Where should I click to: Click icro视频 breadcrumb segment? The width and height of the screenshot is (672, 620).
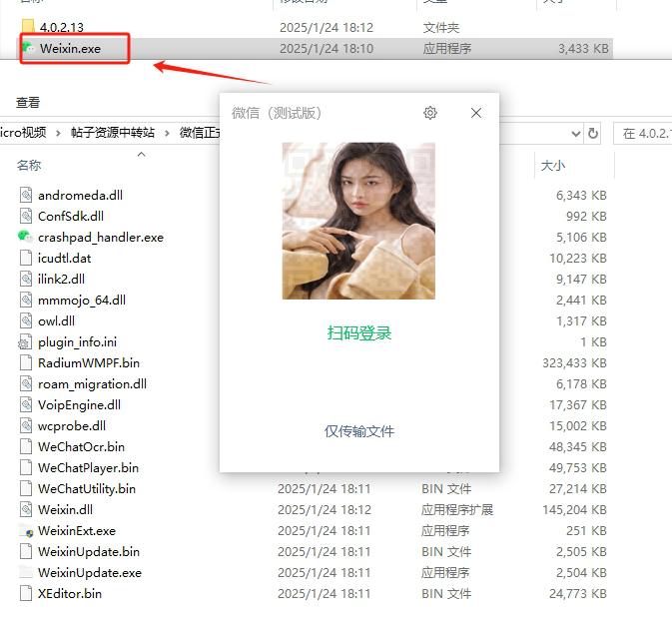[23, 133]
